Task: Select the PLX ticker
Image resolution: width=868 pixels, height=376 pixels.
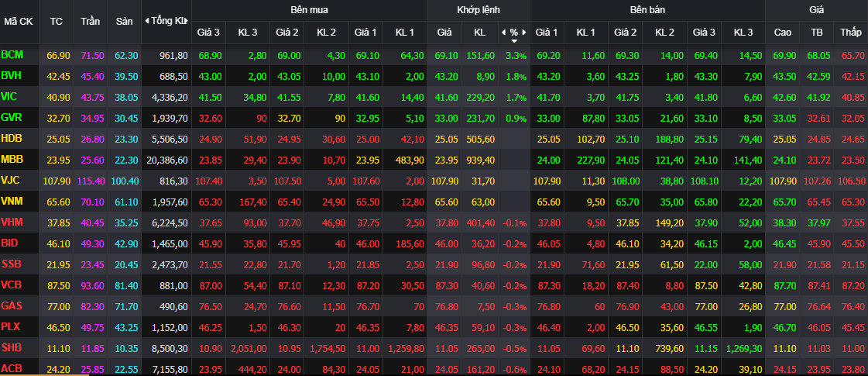Action: [11, 326]
